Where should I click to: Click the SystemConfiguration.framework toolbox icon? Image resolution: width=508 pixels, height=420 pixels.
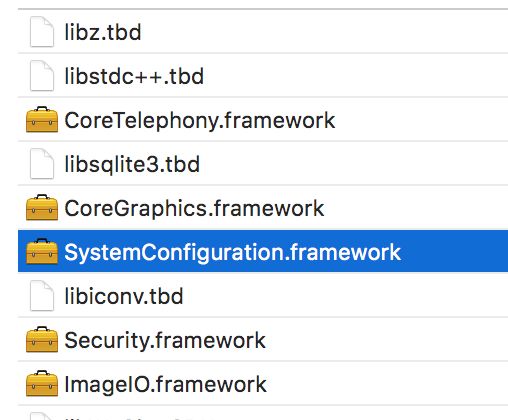(x=42, y=251)
